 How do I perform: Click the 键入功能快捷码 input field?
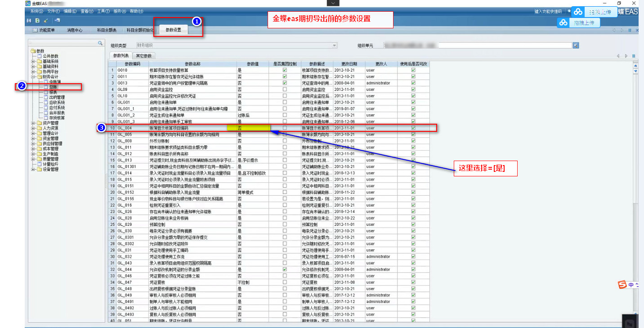pos(548,11)
